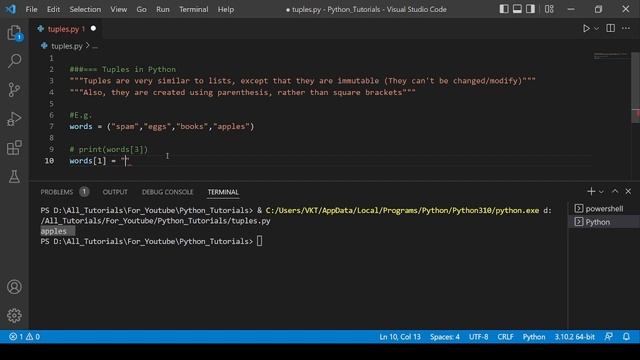This screenshot has height=360, width=640.
Task: Open notifications bell icon
Action: [626, 337]
